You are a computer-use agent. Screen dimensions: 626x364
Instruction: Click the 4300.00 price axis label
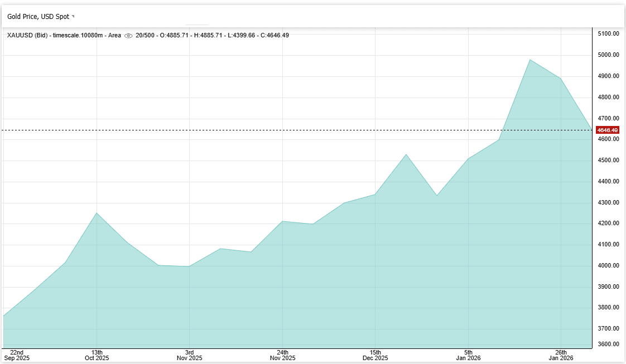pos(609,202)
